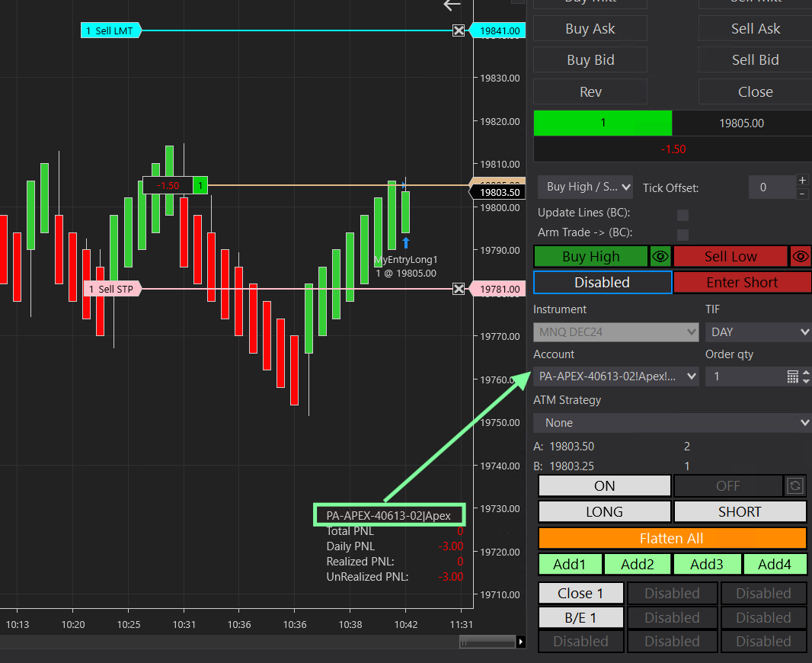Click the Sell LMT order flag
812x663 pixels.
(110, 30)
